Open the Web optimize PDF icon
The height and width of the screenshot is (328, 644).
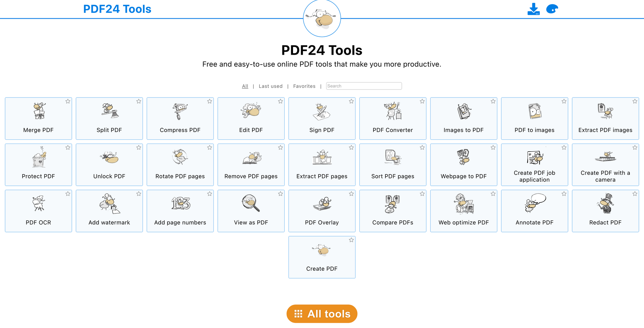[x=464, y=204]
